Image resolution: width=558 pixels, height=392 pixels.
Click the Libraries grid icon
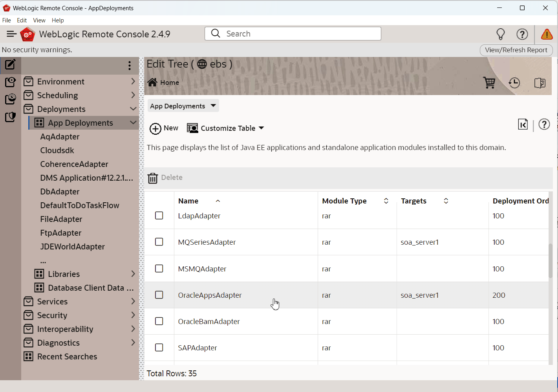click(39, 274)
